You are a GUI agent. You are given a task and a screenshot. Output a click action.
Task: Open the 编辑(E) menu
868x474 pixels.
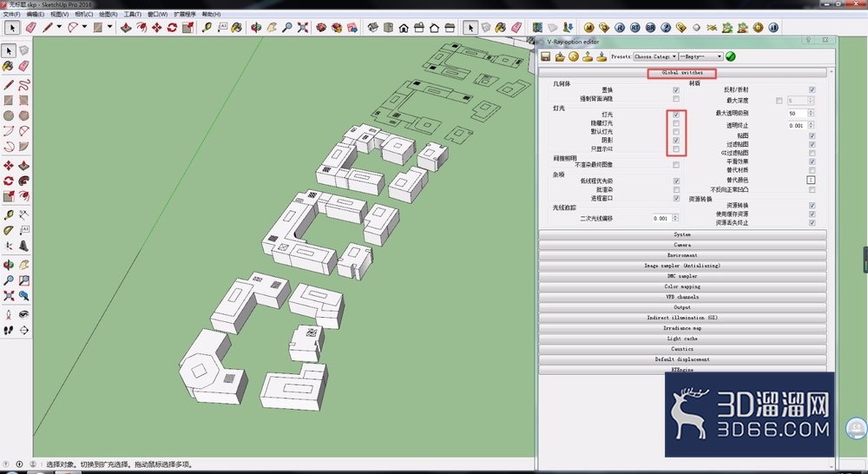click(x=35, y=14)
